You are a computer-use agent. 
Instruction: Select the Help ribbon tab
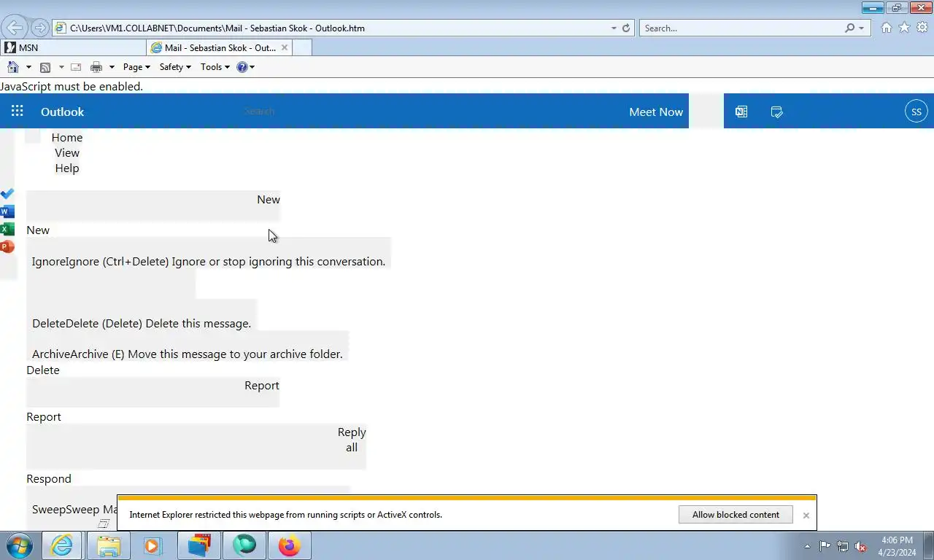click(x=67, y=168)
